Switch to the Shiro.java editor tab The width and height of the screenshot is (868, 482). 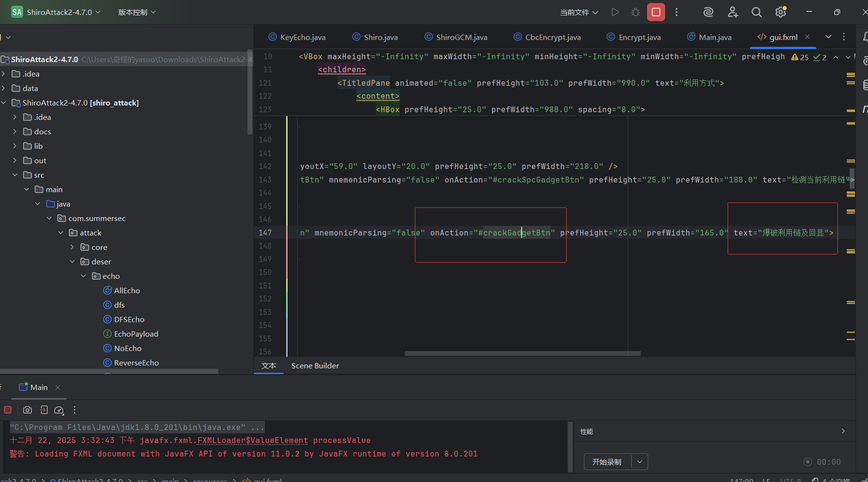380,37
